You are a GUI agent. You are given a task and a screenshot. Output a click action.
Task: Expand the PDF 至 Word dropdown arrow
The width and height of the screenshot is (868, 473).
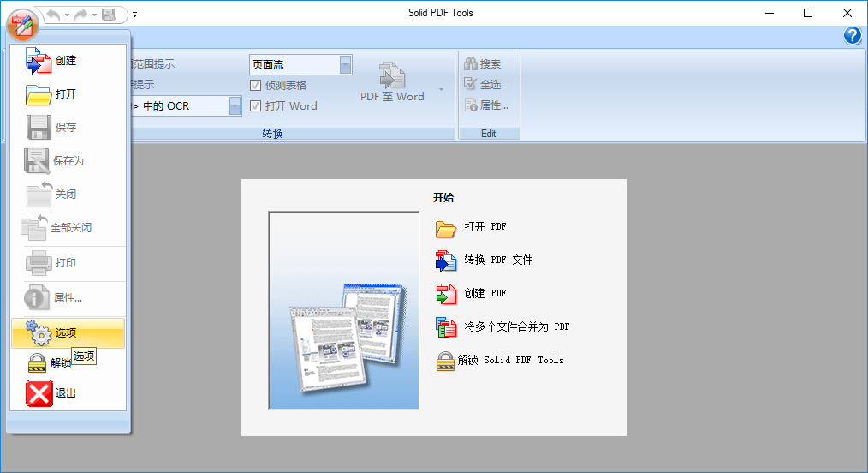441,89
